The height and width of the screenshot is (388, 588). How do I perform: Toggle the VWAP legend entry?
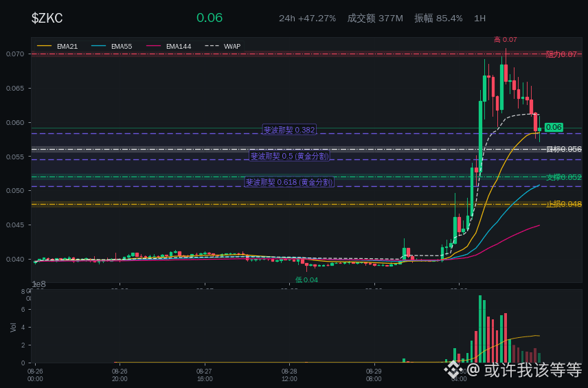[223, 47]
